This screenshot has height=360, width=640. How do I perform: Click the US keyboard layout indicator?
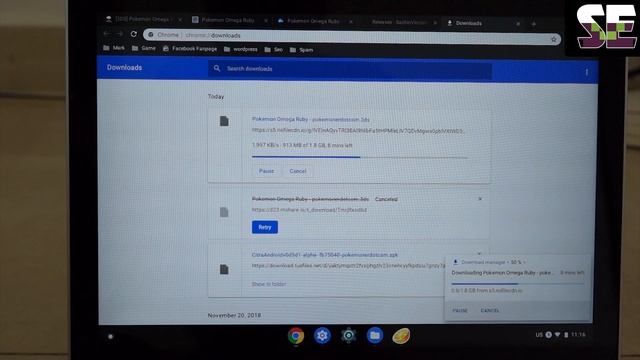(539, 335)
